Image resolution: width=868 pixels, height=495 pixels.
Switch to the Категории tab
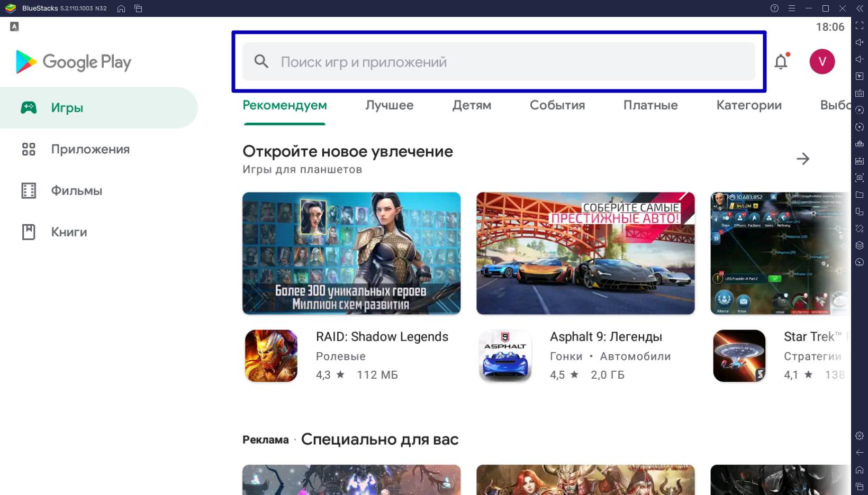(749, 105)
